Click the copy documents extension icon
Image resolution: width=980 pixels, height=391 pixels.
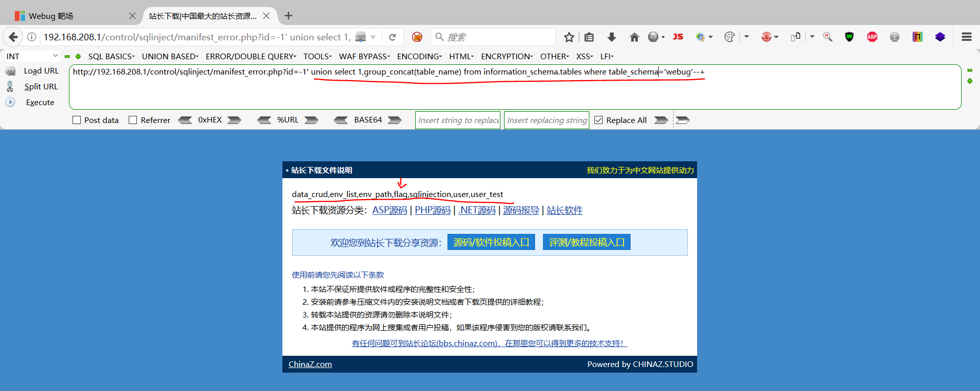click(x=796, y=37)
